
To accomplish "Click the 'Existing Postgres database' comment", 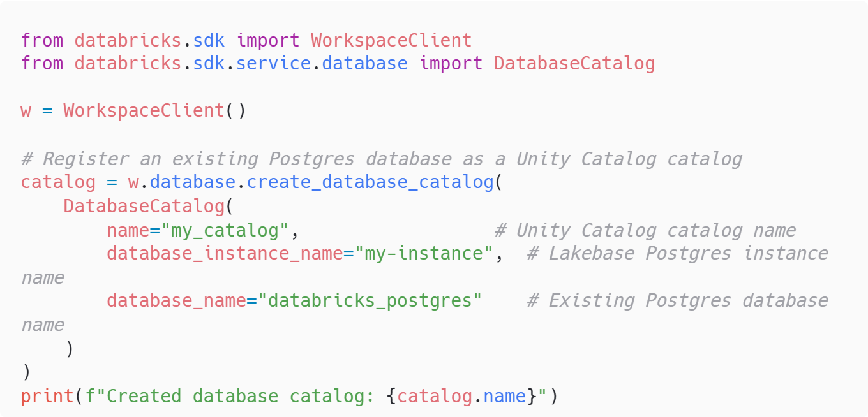I will (x=677, y=301).
